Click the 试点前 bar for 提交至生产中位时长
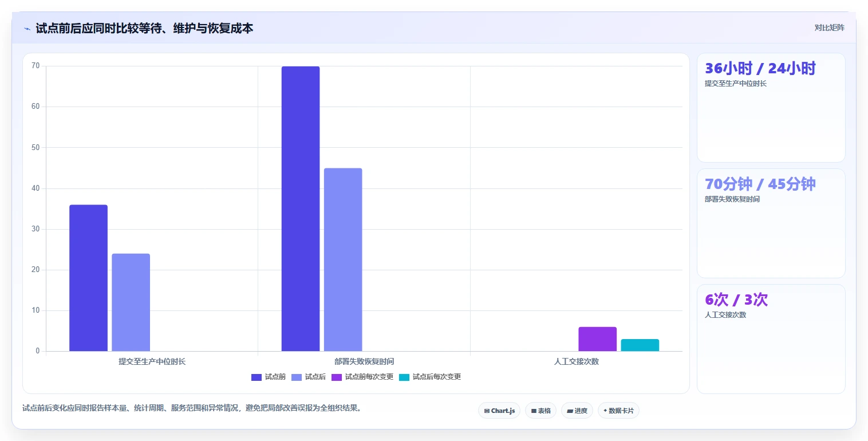Screen dimensions: 868x441 click(88, 278)
